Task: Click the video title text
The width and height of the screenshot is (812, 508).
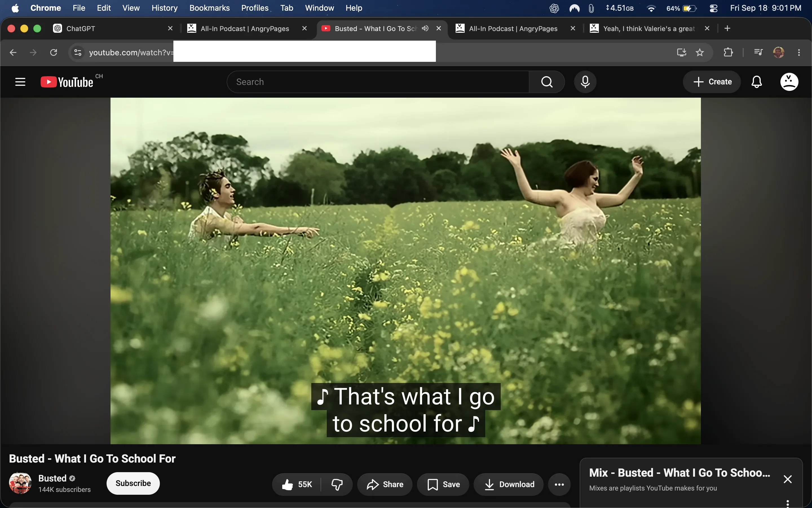Action: pos(92,459)
